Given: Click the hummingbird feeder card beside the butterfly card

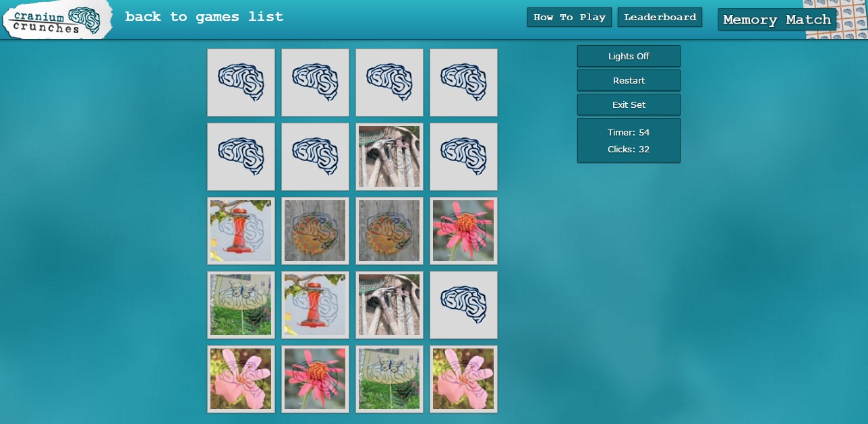Looking at the screenshot, I should [315, 305].
